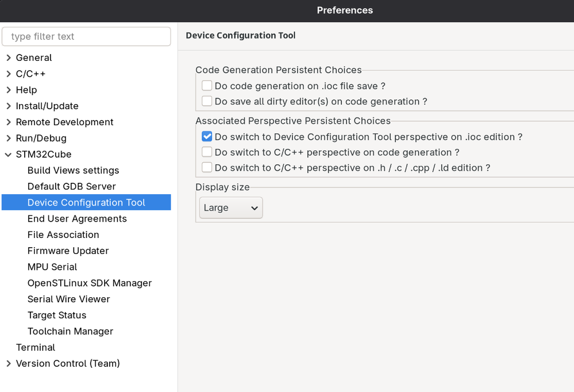Select the Install/Update category label
The height and width of the screenshot is (392, 574).
[x=47, y=106]
